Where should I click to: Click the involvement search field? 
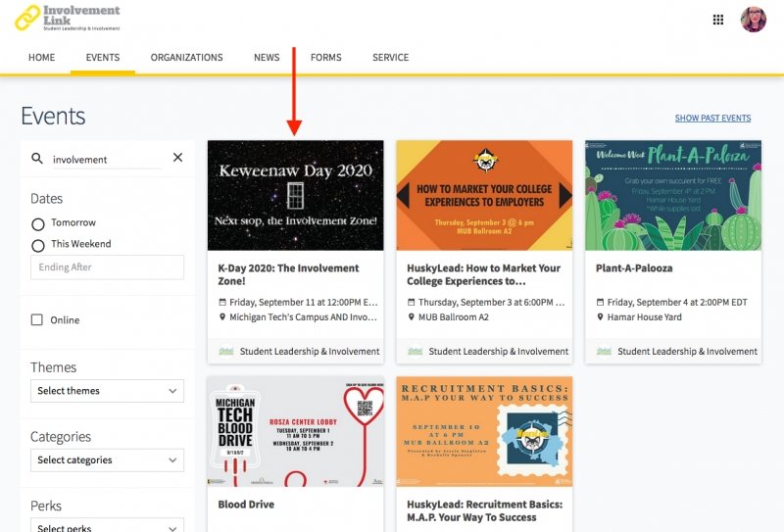click(107, 160)
